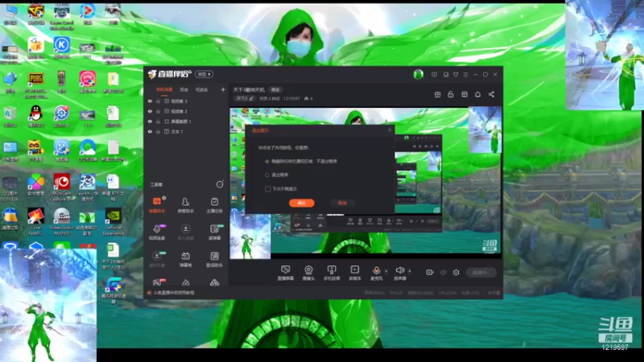
Task: Toggle the preview eye icon in the bottom bar
Action: (x=444, y=272)
